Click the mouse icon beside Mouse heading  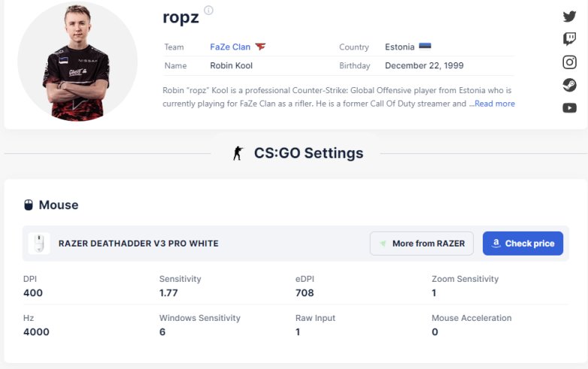click(x=29, y=205)
